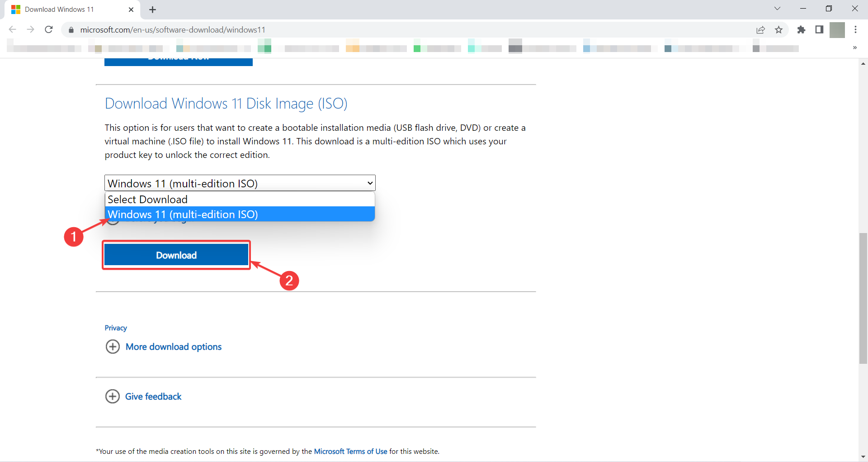Click the browser forward arrow
The width and height of the screenshot is (868, 462).
[30, 29]
